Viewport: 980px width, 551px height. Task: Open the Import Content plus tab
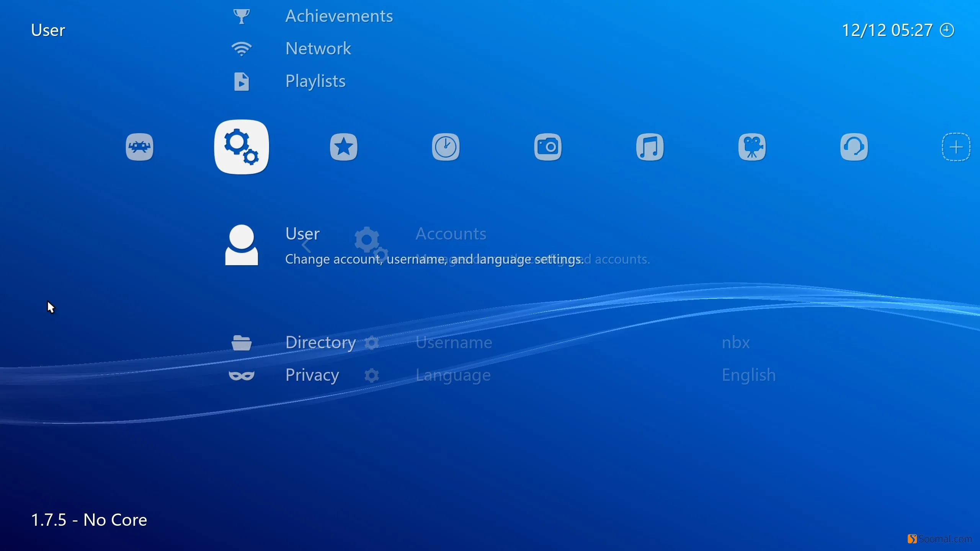(x=956, y=147)
